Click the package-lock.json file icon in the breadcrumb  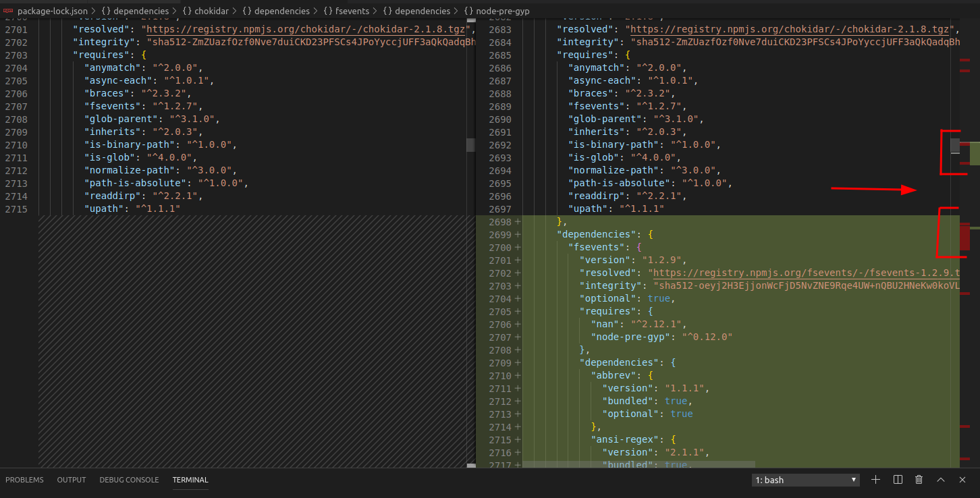8,11
